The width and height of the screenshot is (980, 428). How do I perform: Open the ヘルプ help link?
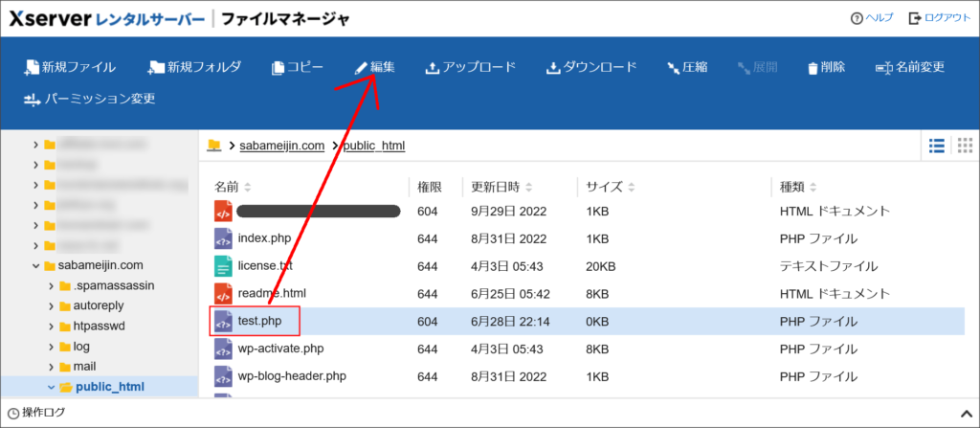pos(872,18)
